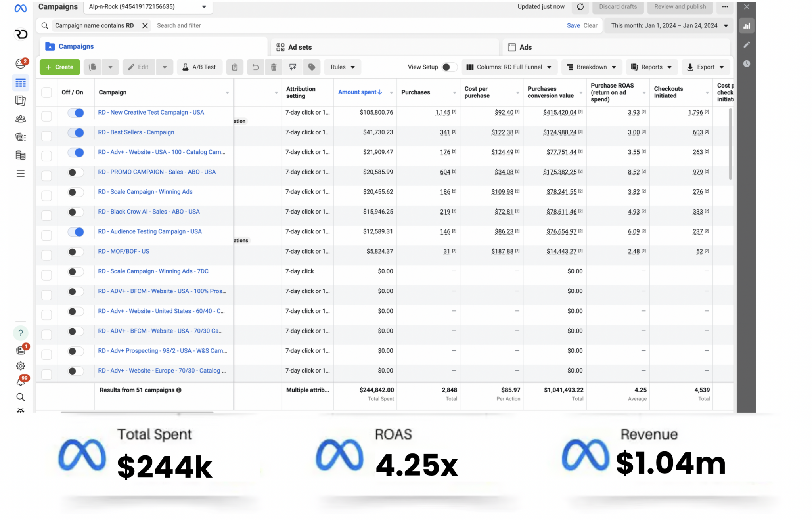This screenshot has height=520, width=812.
Task: Click Save filter link
Action: pos(573,25)
